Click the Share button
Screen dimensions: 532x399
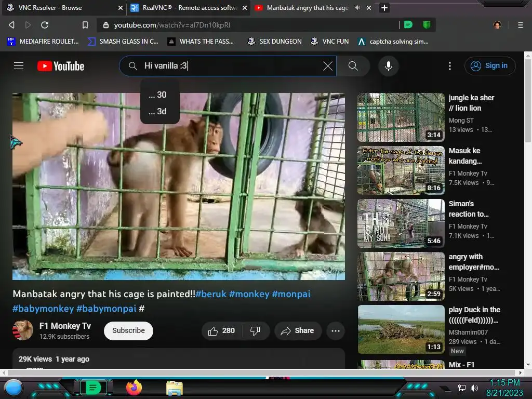tap(298, 331)
